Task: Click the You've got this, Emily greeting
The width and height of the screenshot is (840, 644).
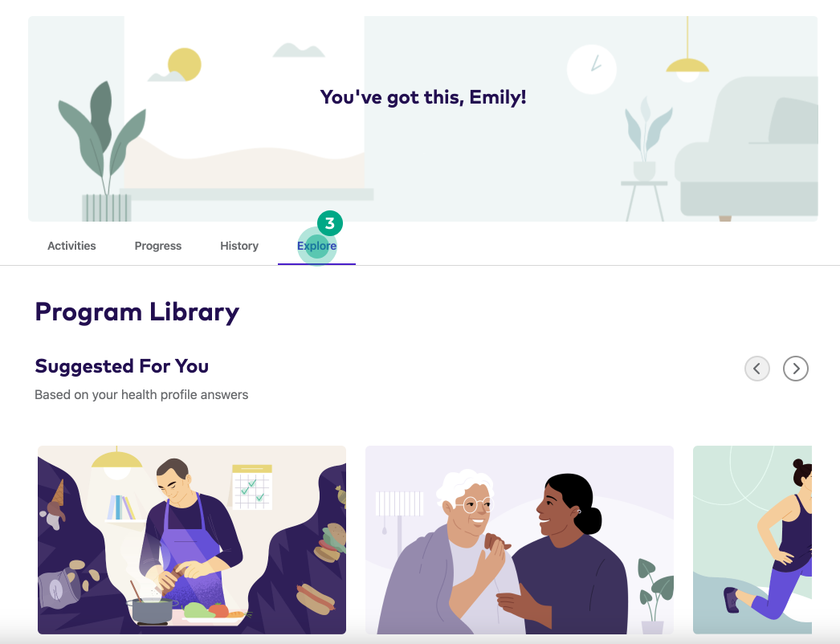Action: pyautogui.click(x=423, y=97)
